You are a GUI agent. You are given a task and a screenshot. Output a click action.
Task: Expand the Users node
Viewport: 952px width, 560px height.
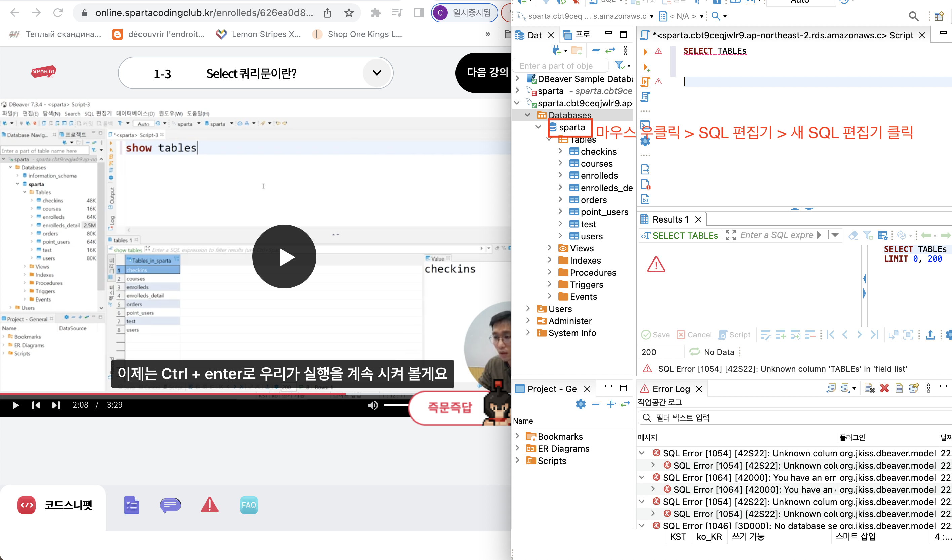point(528,308)
